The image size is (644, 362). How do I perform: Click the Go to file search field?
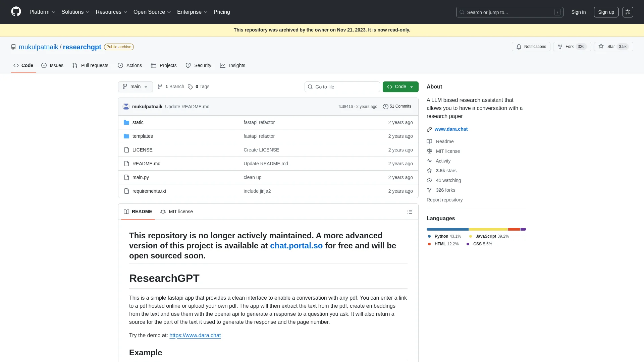pos(342,87)
